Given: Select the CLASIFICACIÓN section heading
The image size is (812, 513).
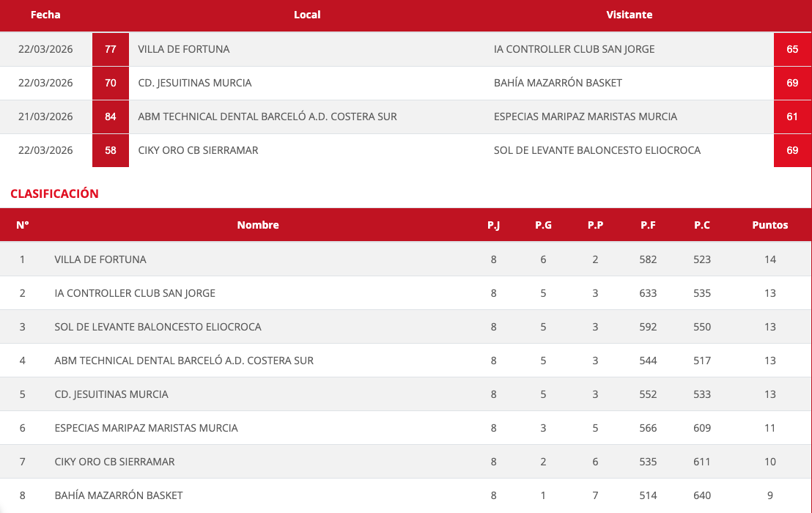Looking at the screenshot, I should point(54,193).
